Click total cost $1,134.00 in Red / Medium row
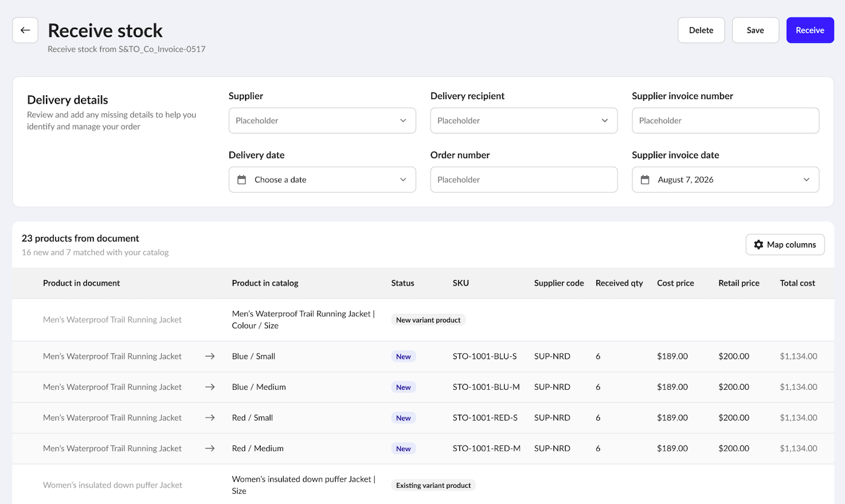Image resolution: width=845 pixels, height=504 pixels. point(799,448)
